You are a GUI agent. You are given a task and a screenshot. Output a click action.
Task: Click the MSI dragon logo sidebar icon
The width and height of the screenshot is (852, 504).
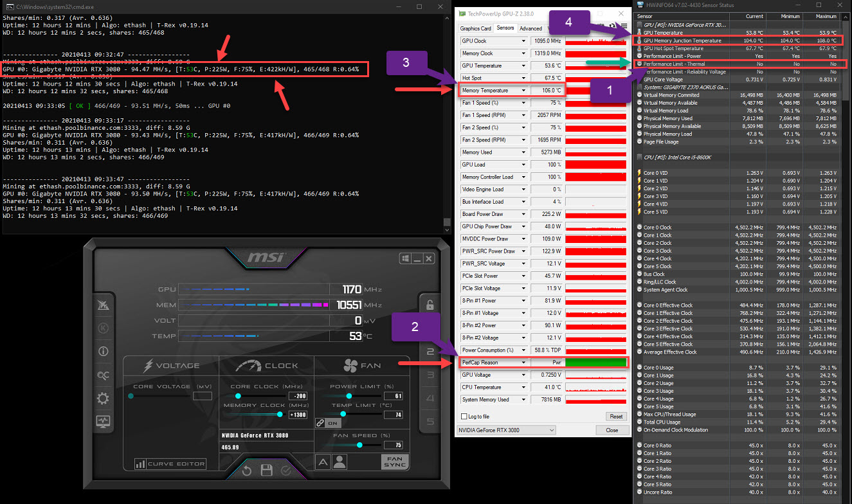pos(103,304)
